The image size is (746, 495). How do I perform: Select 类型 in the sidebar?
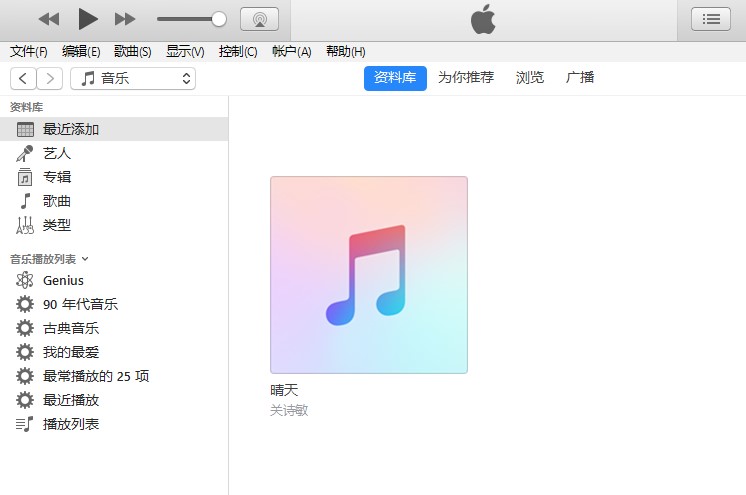114,225
